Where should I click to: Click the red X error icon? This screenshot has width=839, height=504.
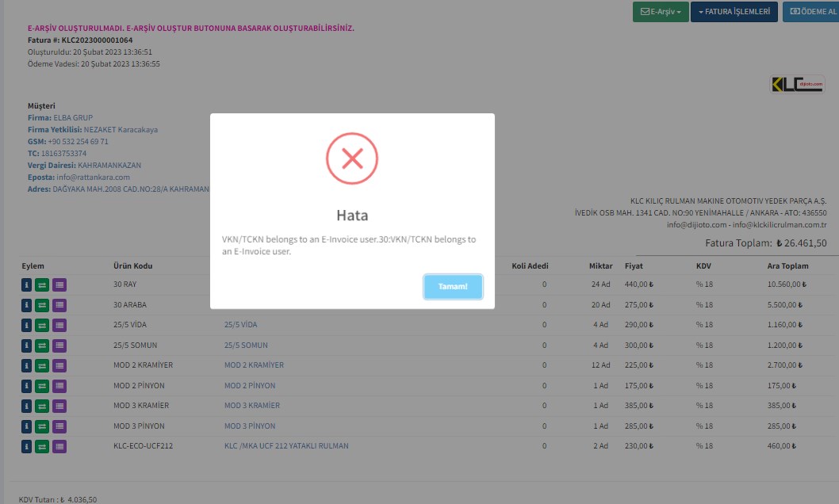pyautogui.click(x=352, y=158)
